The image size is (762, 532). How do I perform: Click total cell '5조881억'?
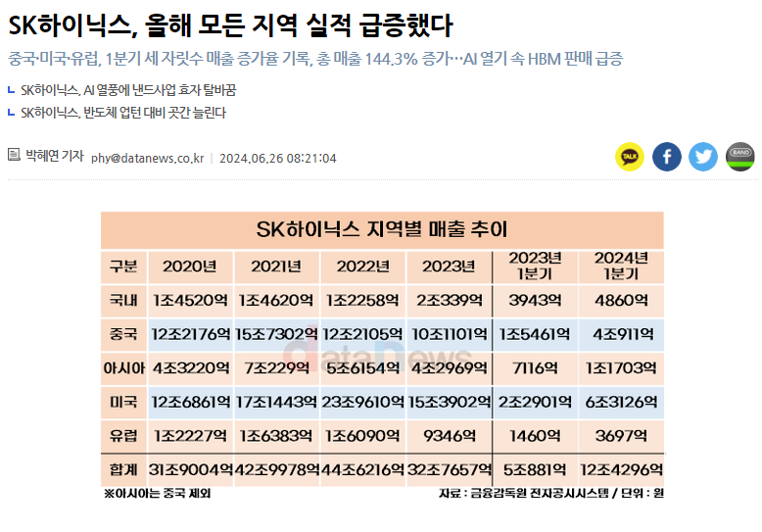click(x=535, y=469)
